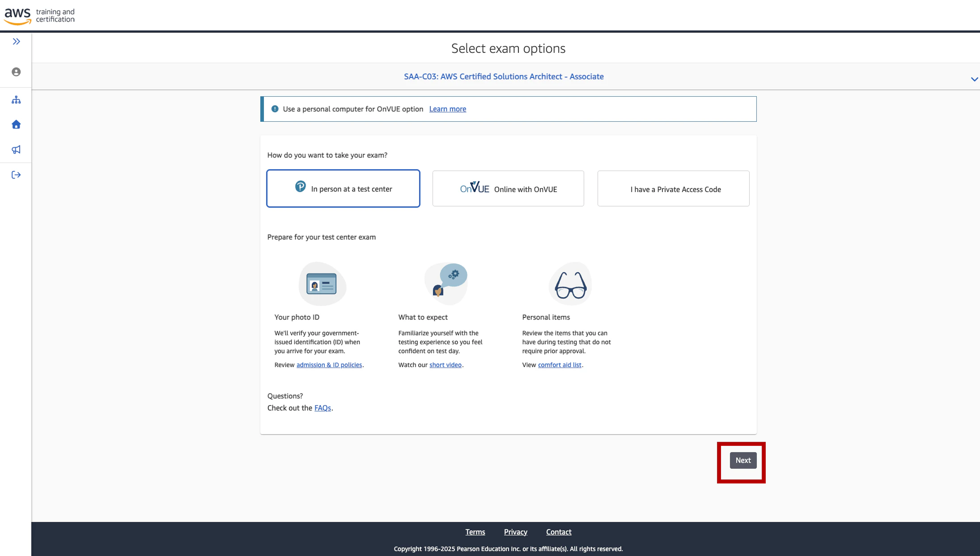This screenshot has width=980, height=556.
Task: Click the Pearson copyright notice text
Action: 508,549
